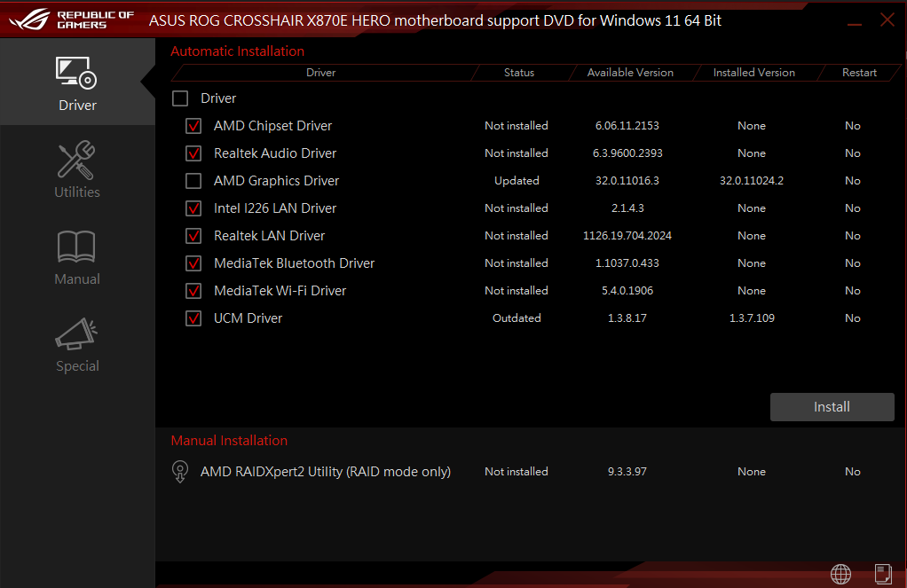907x588 pixels.
Task: Click available version 6.3.9600.2393
Action: pyautogui.click(x=627, y=153)
